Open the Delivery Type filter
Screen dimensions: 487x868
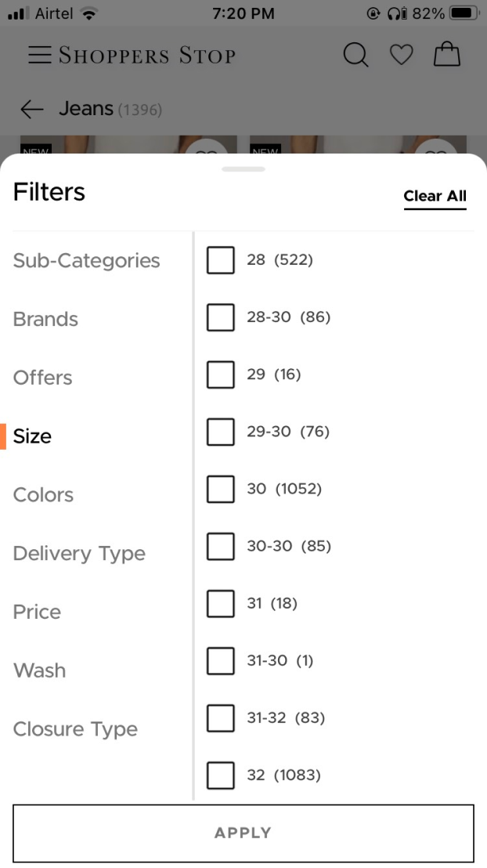coord(79,554)
